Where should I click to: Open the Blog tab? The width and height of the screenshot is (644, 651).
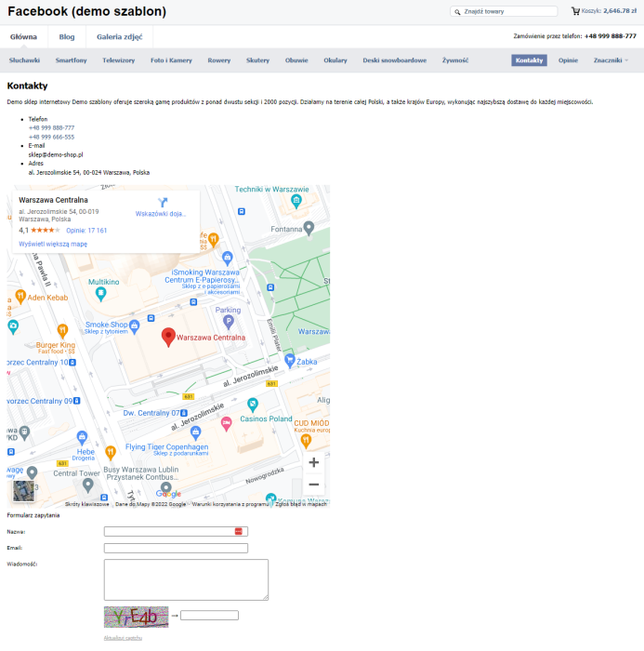(x=67, y=37)
